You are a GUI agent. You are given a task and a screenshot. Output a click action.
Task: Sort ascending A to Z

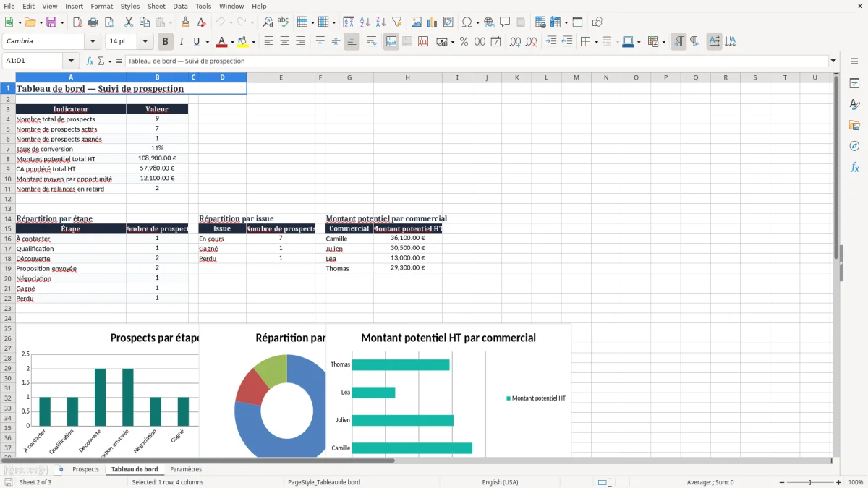tap(365, 22)
